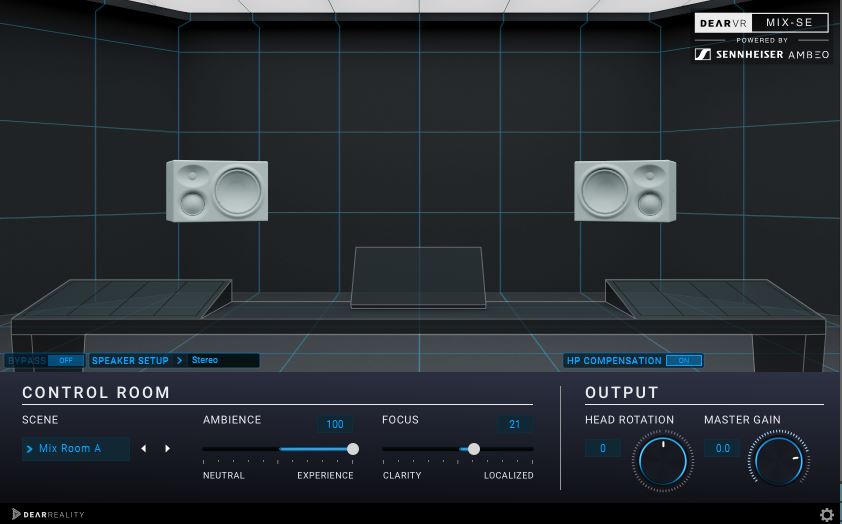Select the left speaker in the room
This screenshot has width=842, height=524.
[217, 191]
